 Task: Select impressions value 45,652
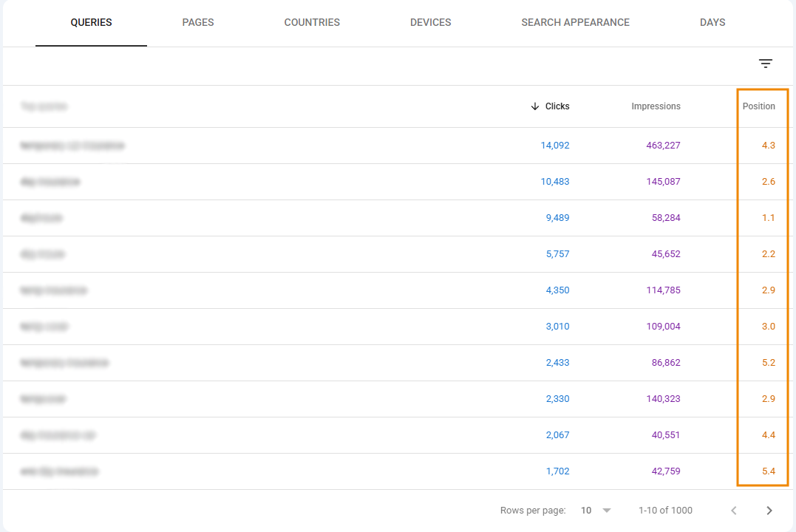(x=666, y=254)
